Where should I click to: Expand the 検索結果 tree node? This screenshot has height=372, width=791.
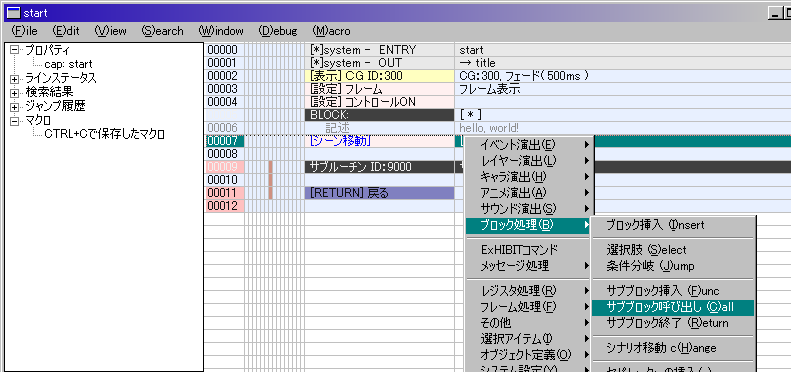[x=14, y=93]
